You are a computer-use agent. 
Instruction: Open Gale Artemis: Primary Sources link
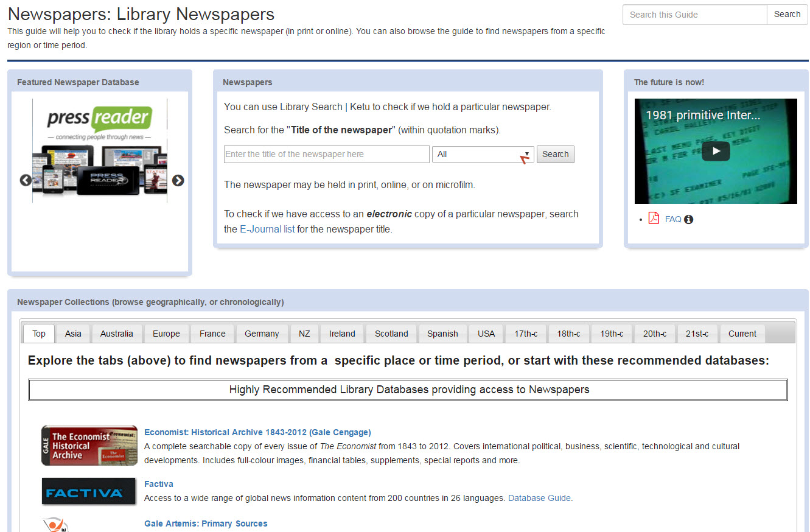coord(206,523)
